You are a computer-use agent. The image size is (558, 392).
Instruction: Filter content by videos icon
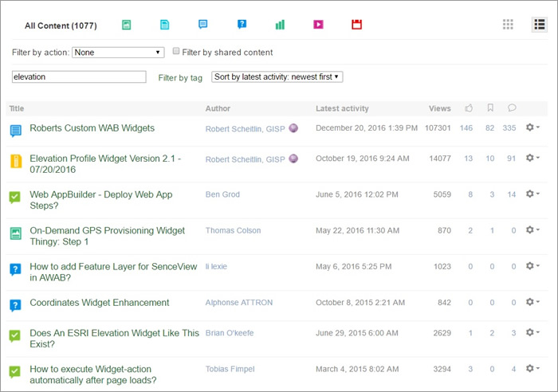click(x=318, y=25)
